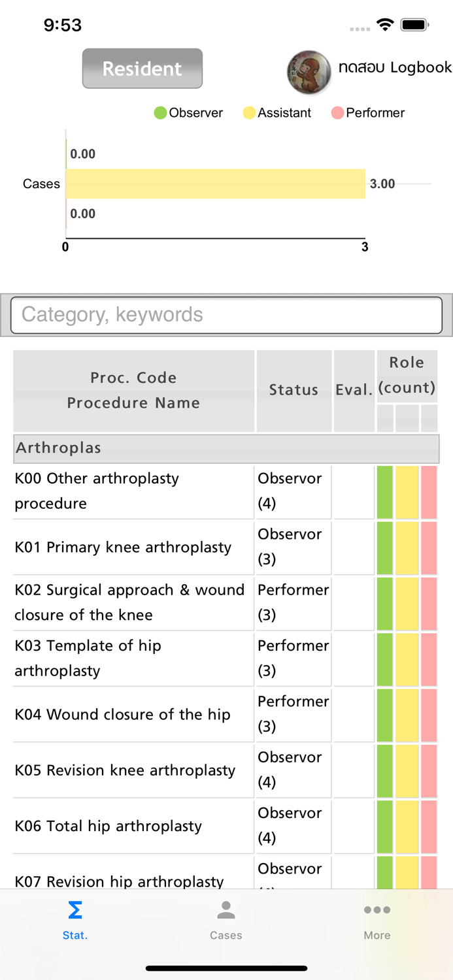This screenshot has height=980, width=453.
Task: Open K03 Template of hip arthroplasty row
Action: (131, 659)
